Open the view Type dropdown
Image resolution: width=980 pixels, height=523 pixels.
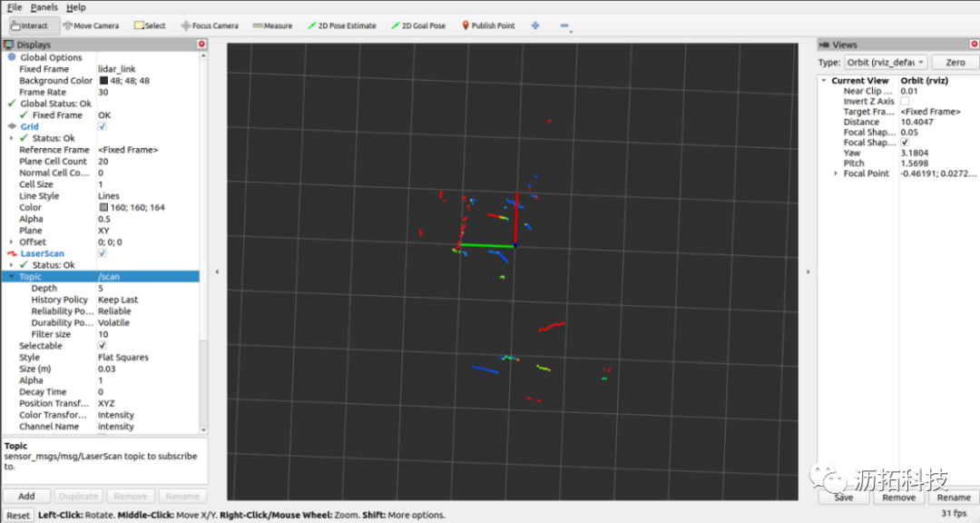coord(887,63)
